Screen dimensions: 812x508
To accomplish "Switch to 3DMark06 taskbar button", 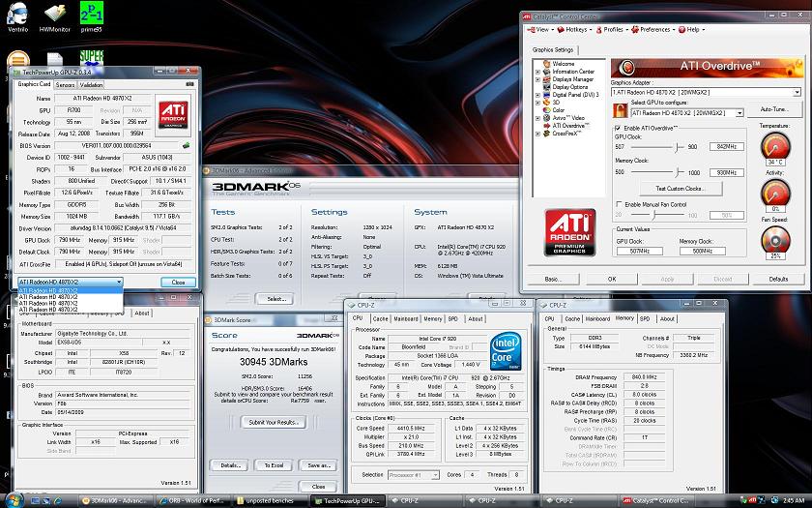I will [117, 501].
